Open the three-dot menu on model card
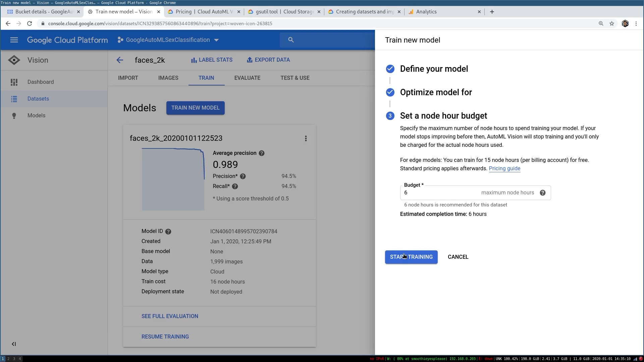Viewport: 644px width, 362px height. [x=306, y=138]
